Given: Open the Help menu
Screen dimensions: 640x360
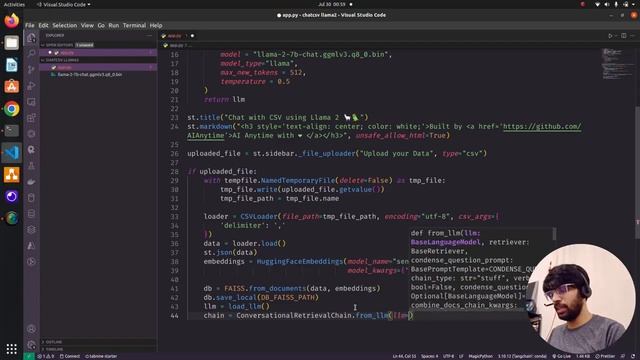Looking at the screenshot, I should (156, 25).
